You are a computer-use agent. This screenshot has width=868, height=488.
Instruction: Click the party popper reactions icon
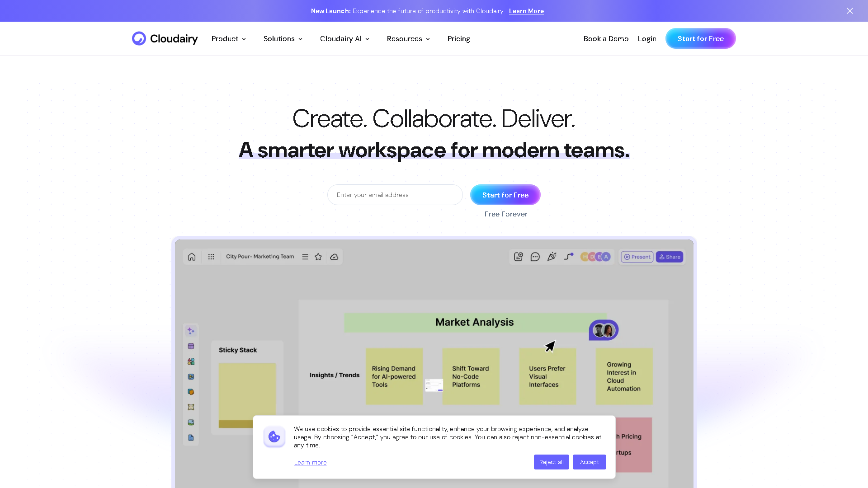click(552, 257)
